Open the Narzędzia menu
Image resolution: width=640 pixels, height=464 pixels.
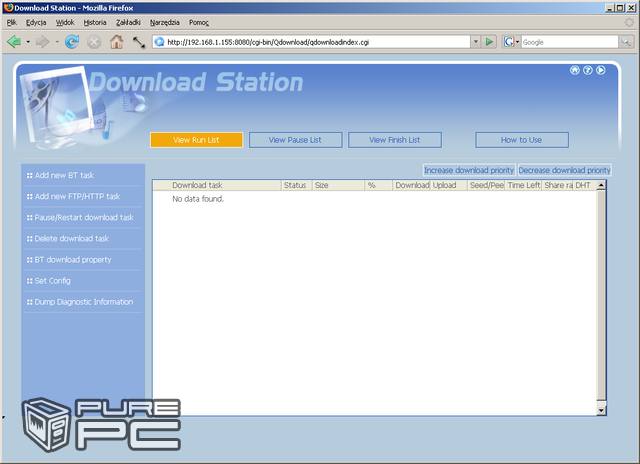[164, 22]
